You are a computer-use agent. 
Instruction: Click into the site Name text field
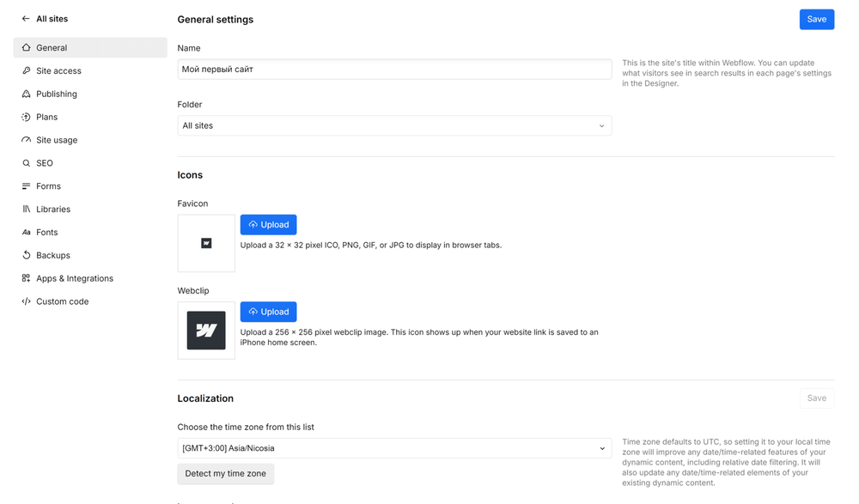click(x=394, y=70)
